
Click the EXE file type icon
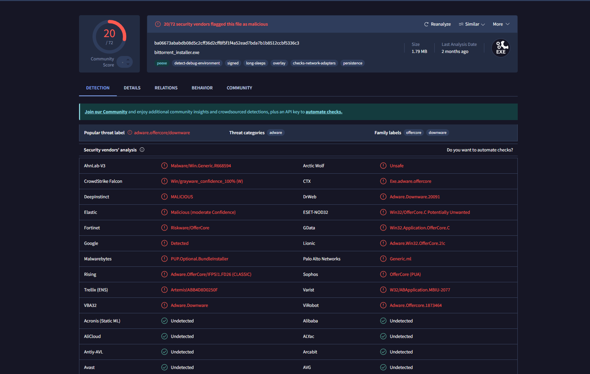coord(501,48)
